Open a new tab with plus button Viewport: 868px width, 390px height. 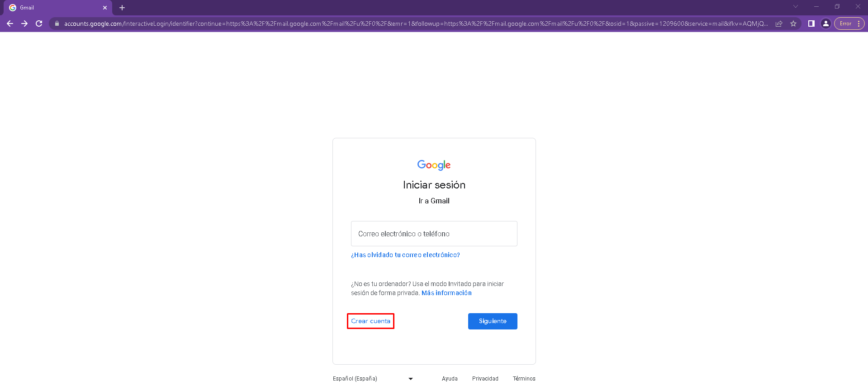[122, 8]
